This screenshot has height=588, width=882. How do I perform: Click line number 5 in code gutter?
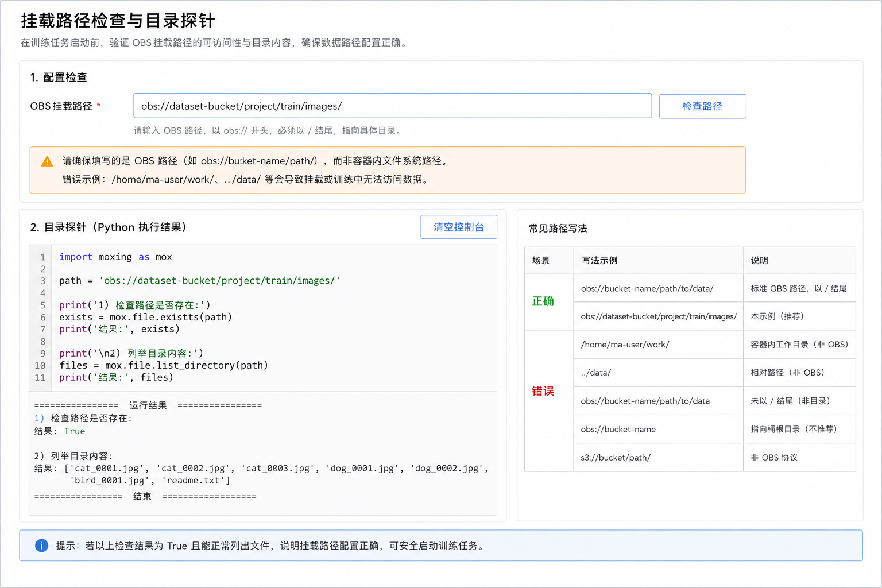pyautogui.click(x=42, y=305)
